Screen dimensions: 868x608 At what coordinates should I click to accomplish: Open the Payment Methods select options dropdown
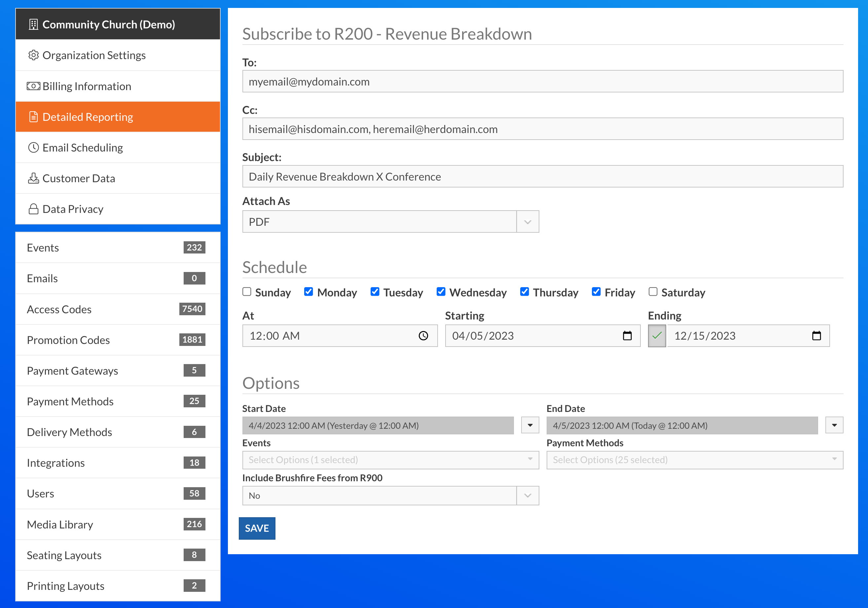tap(695, 460)
